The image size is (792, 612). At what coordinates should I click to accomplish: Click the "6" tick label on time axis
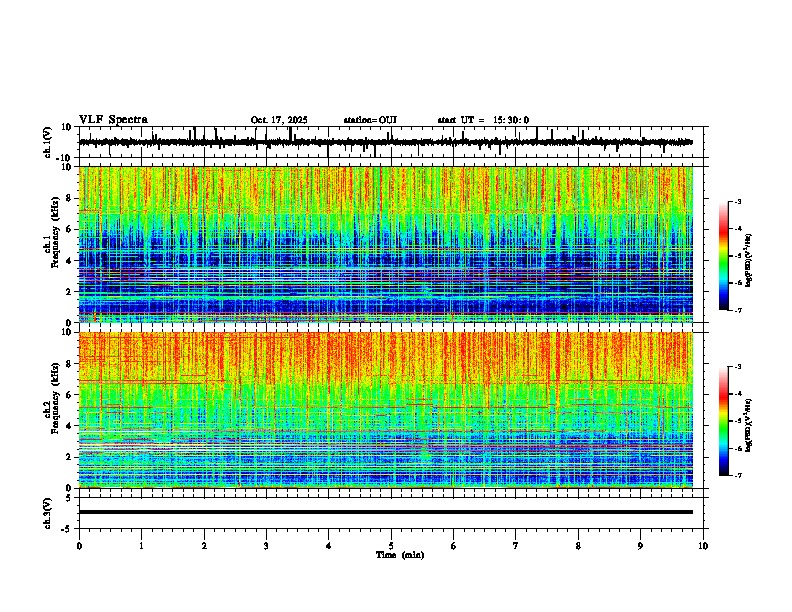(453, 546)
